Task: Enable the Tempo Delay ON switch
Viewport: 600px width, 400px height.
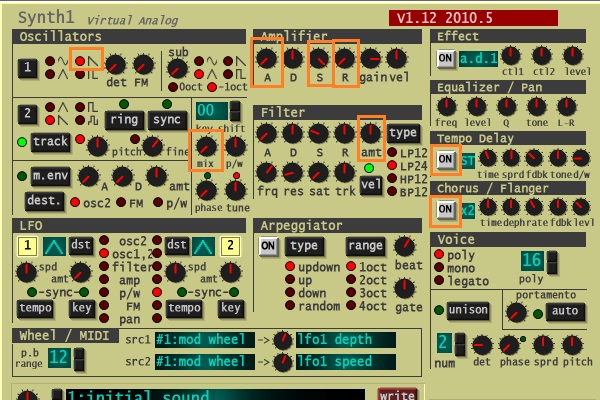Action: pos(446,159)
